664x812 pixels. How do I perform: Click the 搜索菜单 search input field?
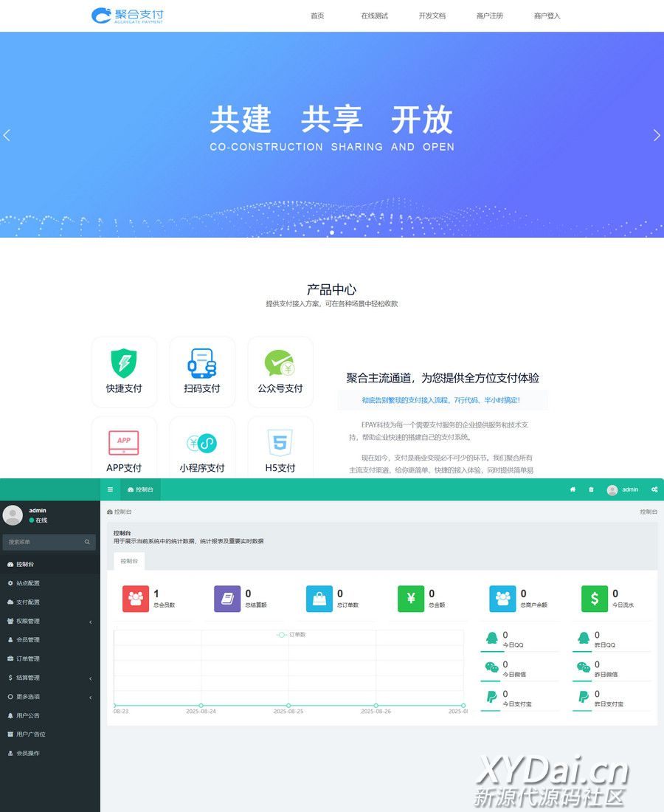tap(44, 542)
